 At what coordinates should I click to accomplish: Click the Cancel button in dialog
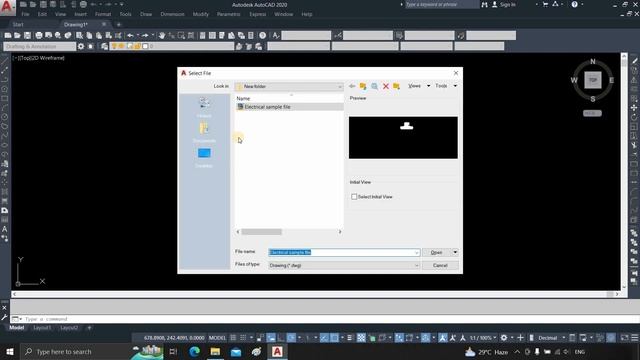coord(440,266)
